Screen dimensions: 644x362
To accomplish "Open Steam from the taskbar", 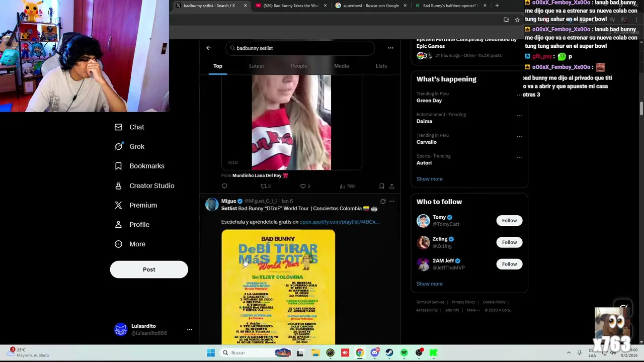I will pyautogui.click(x=389, y=353).
